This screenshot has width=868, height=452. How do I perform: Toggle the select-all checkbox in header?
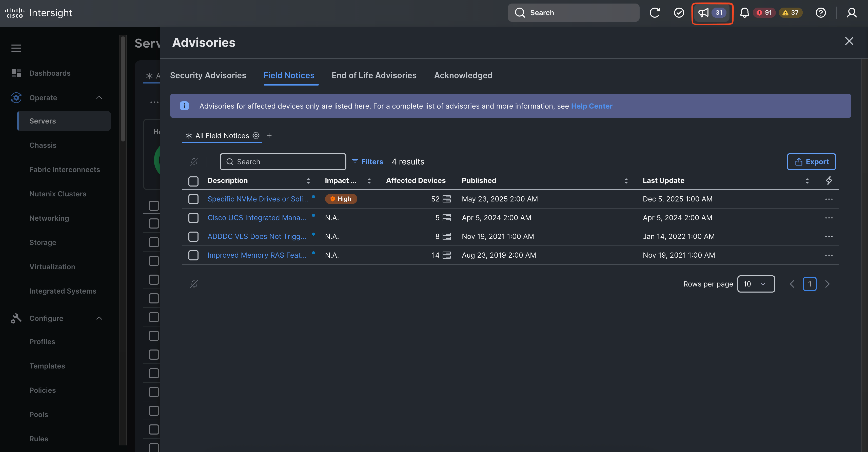193,181
